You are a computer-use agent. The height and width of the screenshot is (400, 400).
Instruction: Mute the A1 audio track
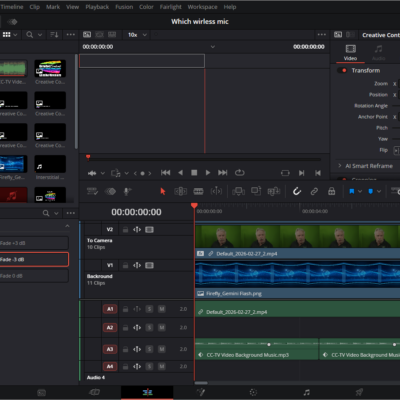(x=162, y=309)
